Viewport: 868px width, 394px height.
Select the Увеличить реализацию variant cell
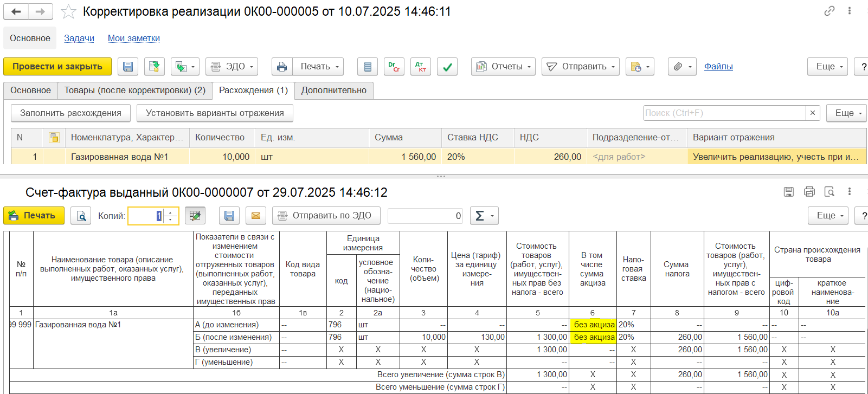pyautogui.click(x=776, y=157)
